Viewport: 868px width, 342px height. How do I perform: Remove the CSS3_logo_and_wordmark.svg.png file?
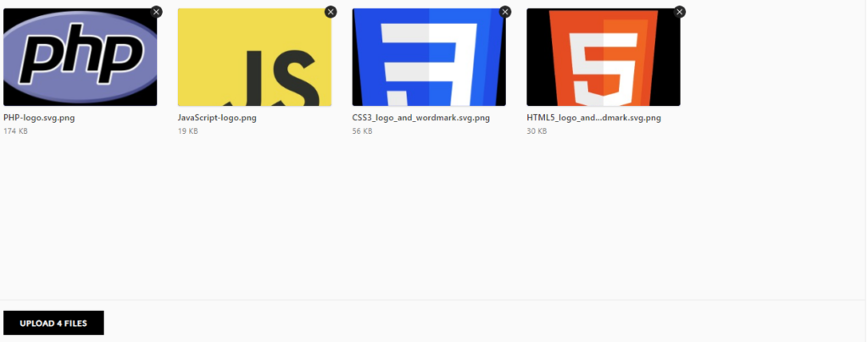(x=505, y=12)
